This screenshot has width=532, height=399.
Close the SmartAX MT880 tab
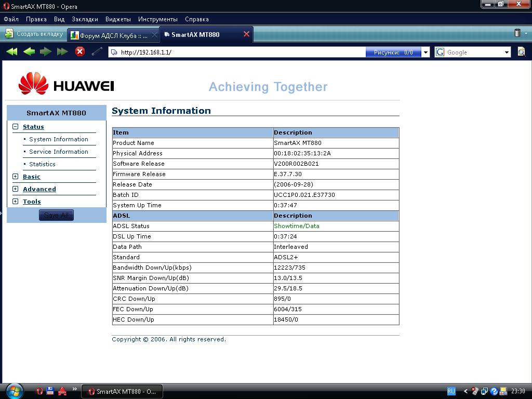click(x=247, y=34)
